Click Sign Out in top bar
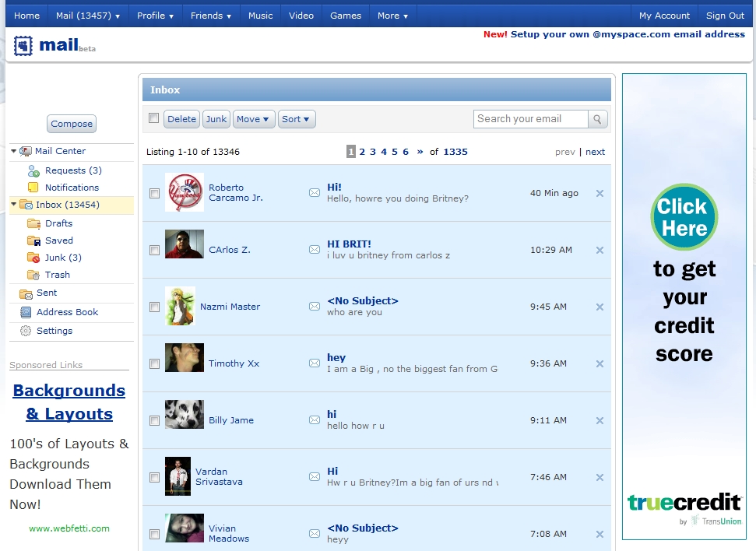The height and width of the screenshot is (551, 756). point(725,16)
